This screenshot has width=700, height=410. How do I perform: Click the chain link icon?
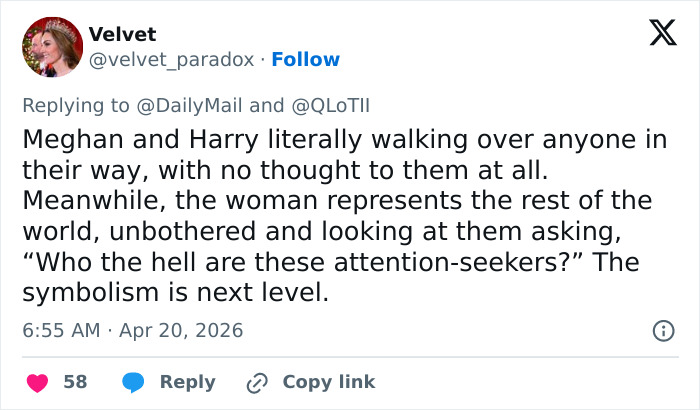[258, 382]
